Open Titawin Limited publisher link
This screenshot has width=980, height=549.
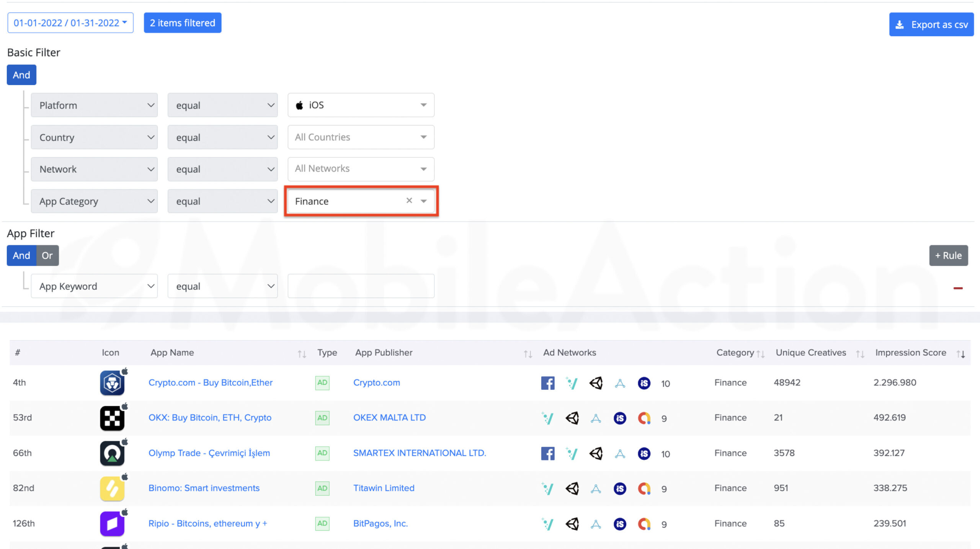coord(384,488)
